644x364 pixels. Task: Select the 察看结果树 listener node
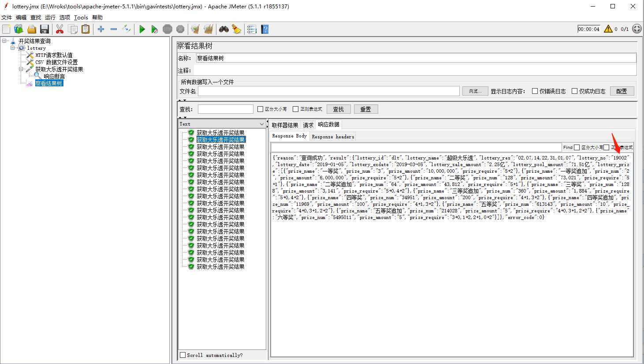coord(49,83)
